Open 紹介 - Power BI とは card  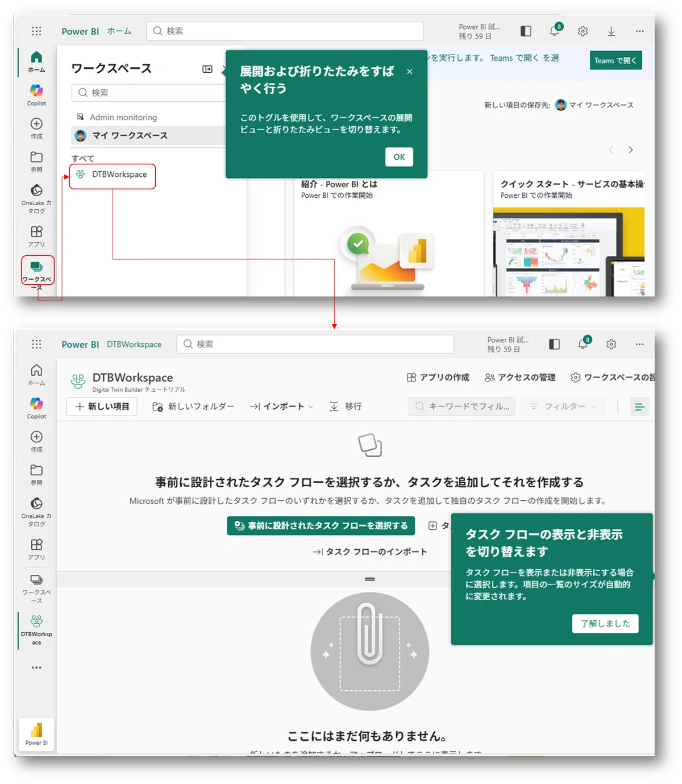coord(389,233)
